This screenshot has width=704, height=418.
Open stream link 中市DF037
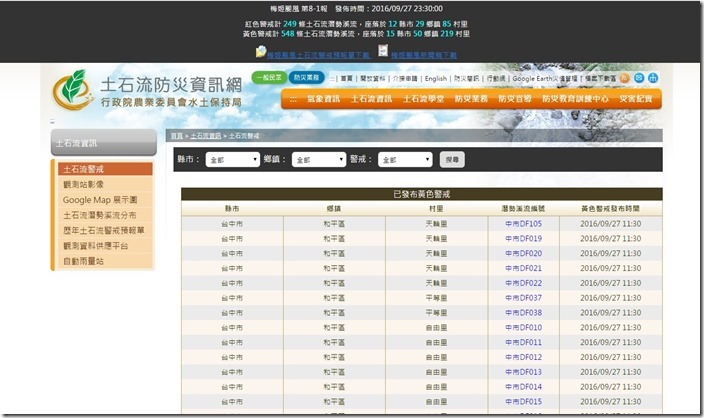click(524, 298)
